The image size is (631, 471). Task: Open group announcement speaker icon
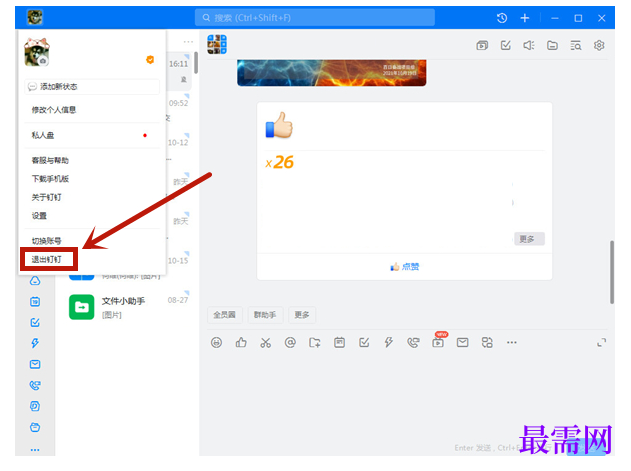(x=529, y=45)
